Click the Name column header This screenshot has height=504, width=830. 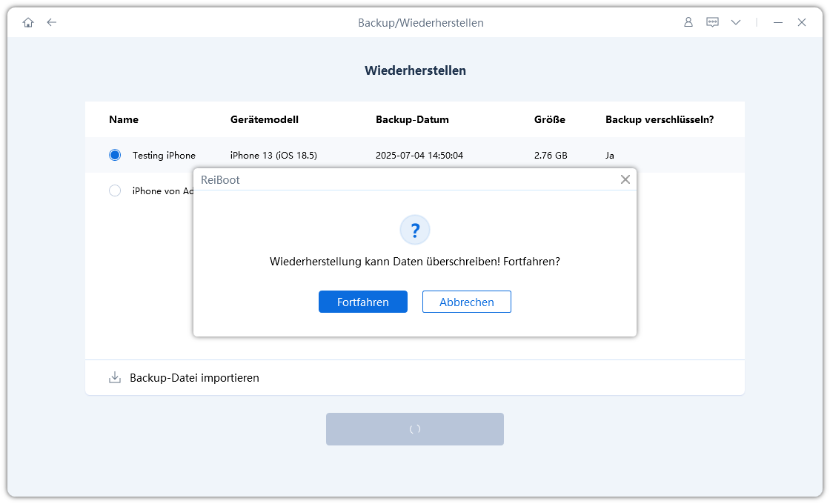[x=124, y=119]
